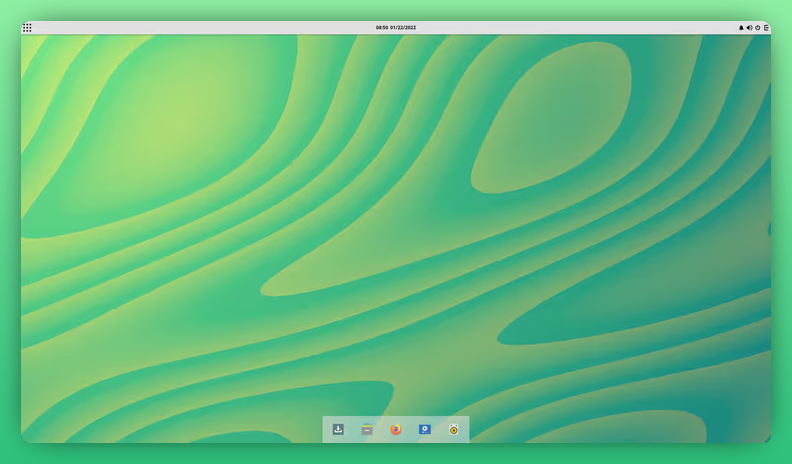The image size is (792, 464).
Task: Open the applications grid launcher
Action: click(27, 28)
